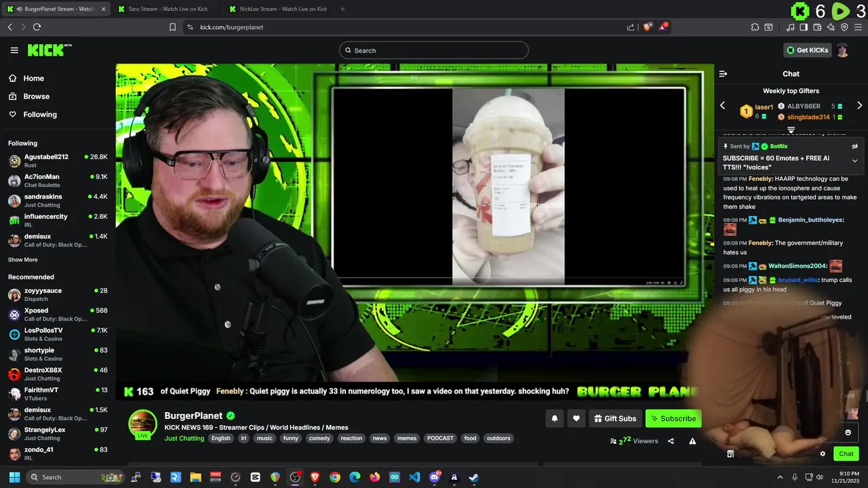Click the volume icon in system tray
Screen dimensions: 868x488
click(x=821, y=477)
